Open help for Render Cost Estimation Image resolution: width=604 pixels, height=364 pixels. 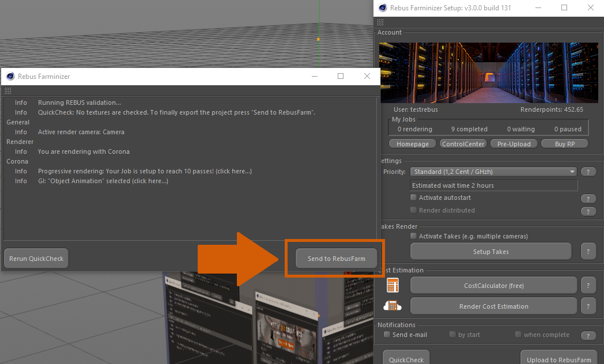coord(588,306)
